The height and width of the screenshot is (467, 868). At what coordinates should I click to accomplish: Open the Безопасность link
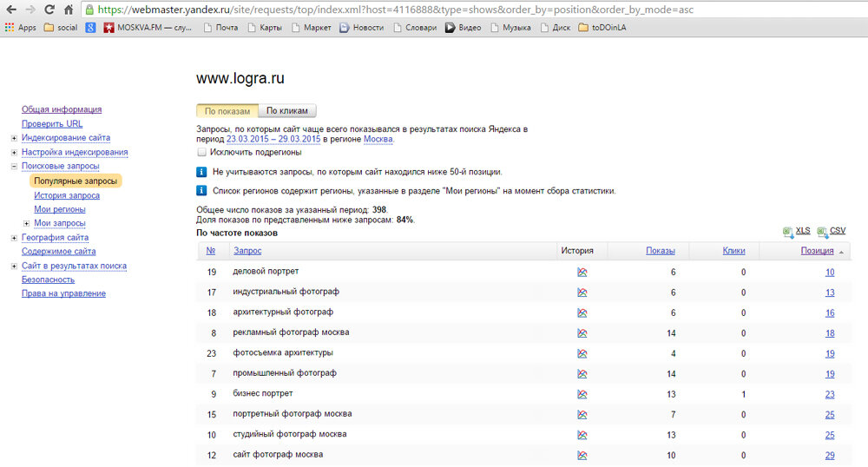pyautogui.click(x=48, y=280)
